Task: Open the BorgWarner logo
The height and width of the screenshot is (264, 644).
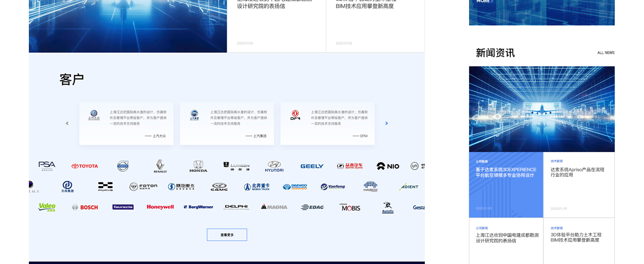Action: (x=198, y=207)
